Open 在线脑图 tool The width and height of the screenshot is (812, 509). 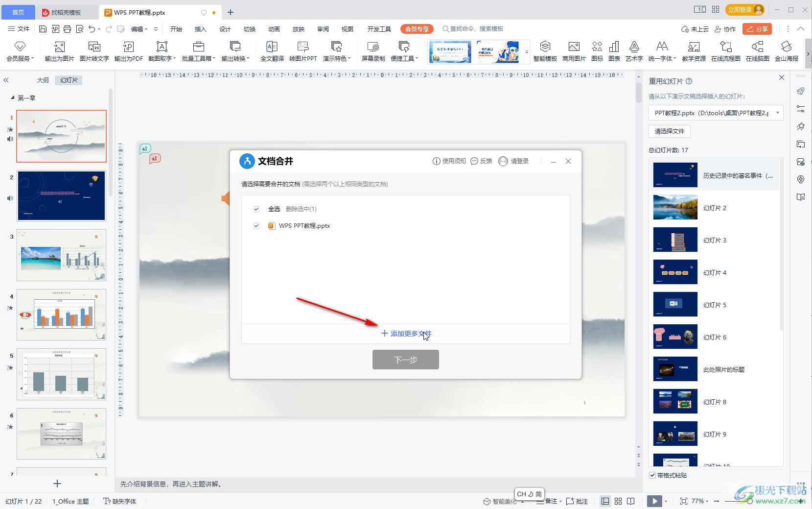[757, 51]
